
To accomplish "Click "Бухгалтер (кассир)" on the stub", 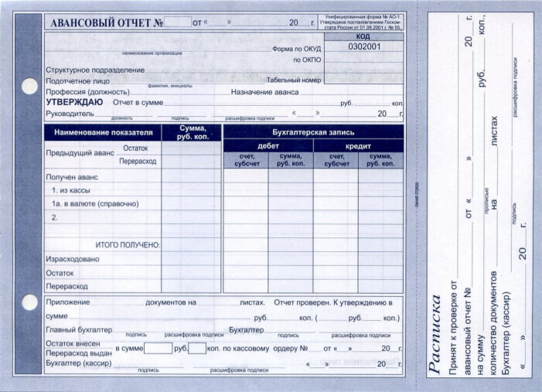I will point(506,333).
